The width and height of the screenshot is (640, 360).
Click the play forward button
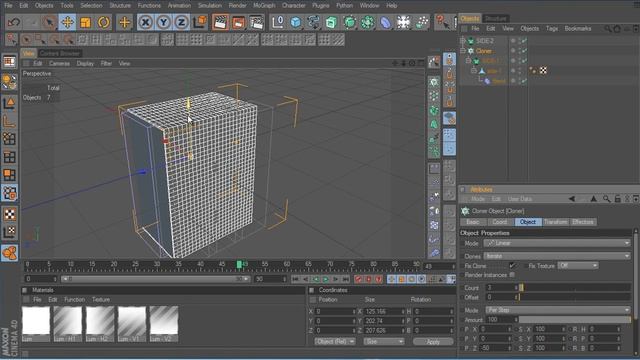click(x=325, y=279)
